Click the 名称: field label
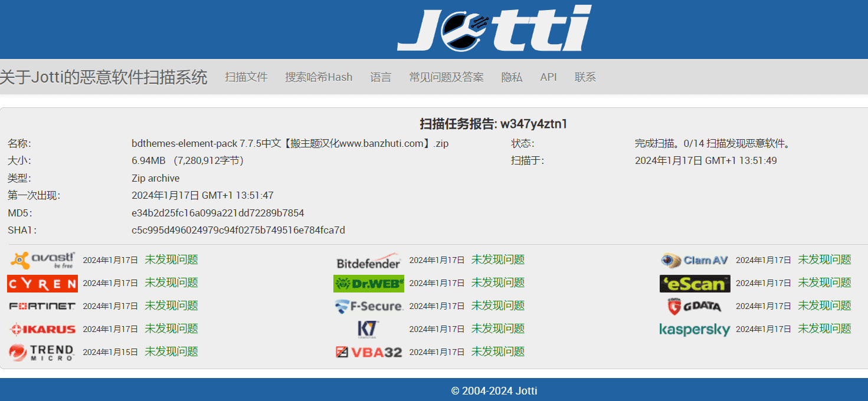Screen dimensions: 868x401 [x=19, y=143]
